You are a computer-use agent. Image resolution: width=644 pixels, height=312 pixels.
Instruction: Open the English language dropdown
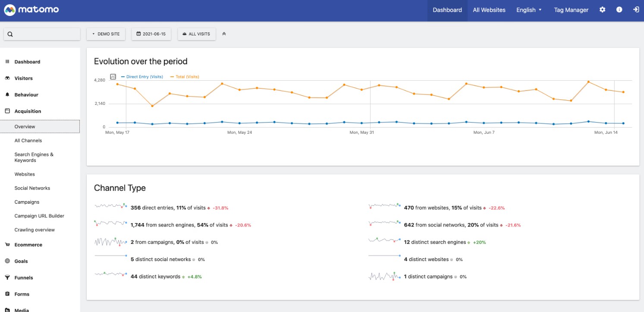click(529, 10)
